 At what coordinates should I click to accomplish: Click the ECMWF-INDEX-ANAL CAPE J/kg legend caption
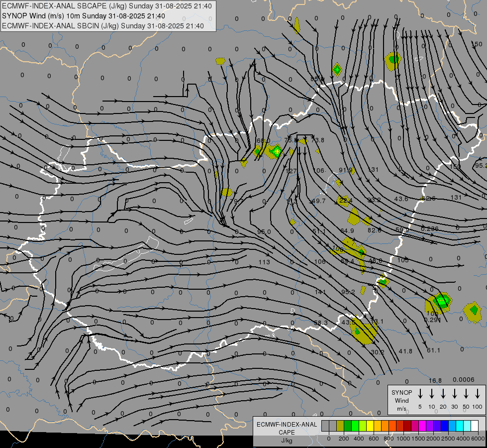[x=287, y=432]
